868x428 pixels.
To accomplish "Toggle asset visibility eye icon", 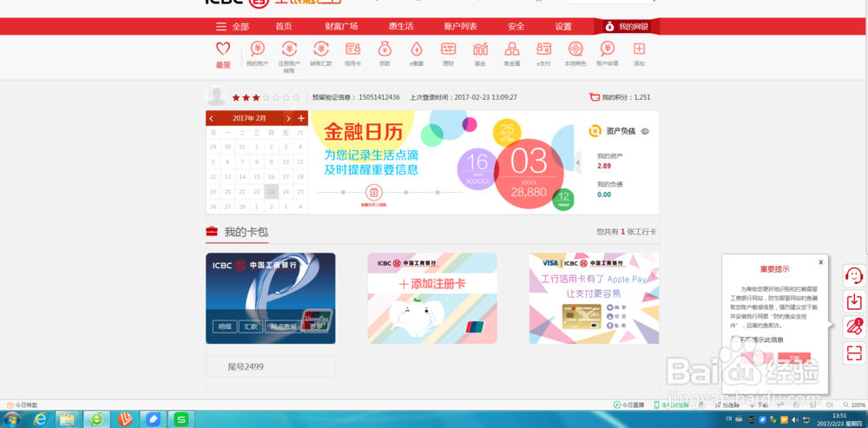I will 644,132.
